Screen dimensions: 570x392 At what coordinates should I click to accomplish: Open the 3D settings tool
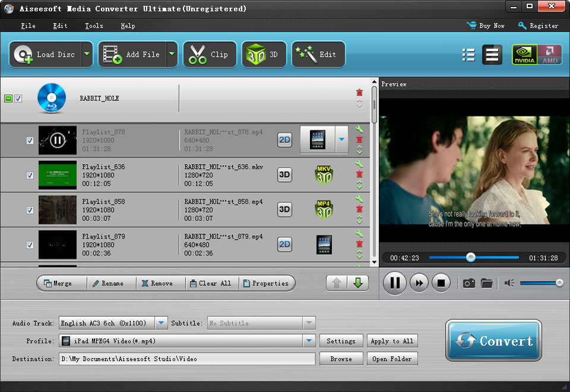click(x=264, y=55)
